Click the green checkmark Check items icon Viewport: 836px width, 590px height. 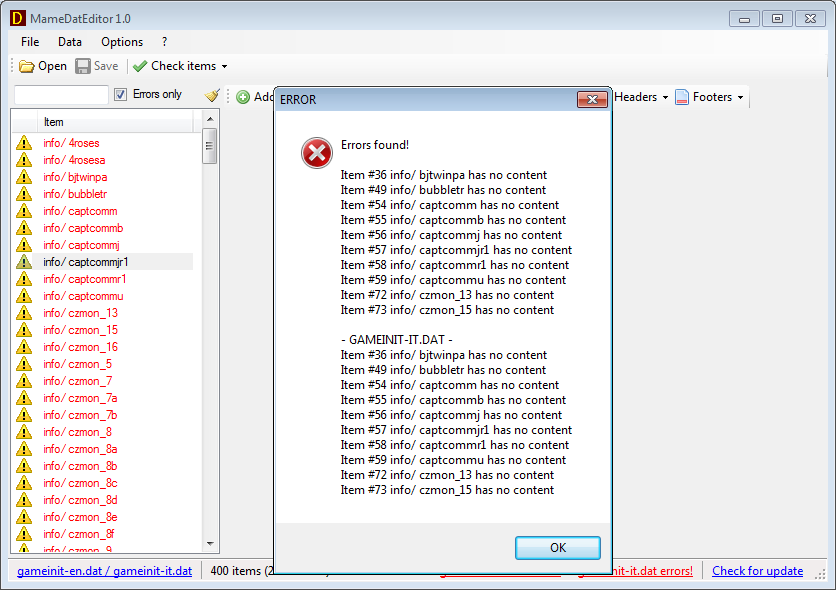[x=140, y=66]
